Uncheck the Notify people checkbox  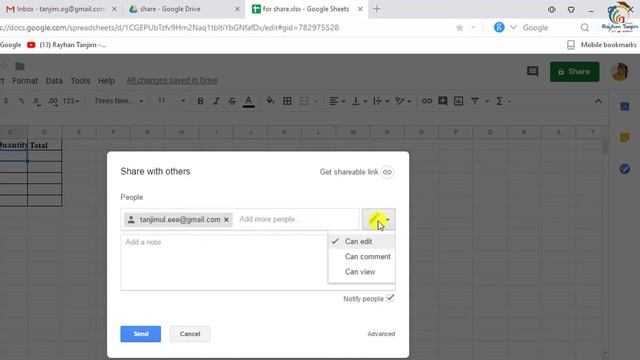coord(390,298)
